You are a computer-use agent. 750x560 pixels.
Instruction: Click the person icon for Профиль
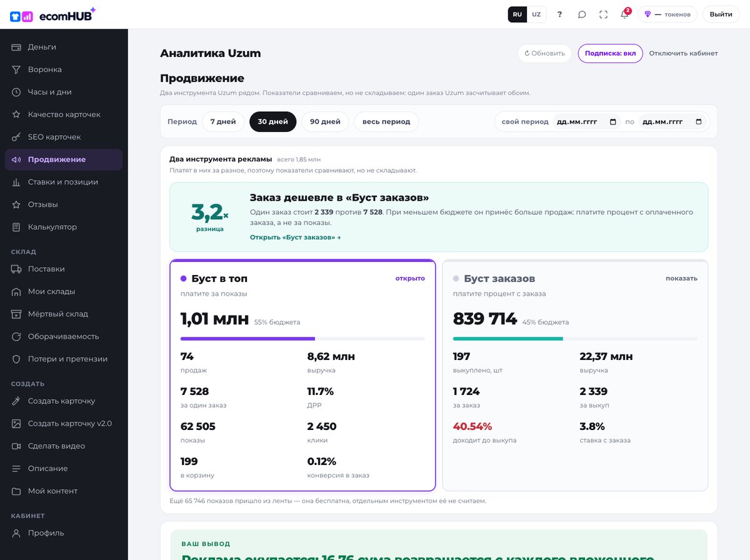pyautogui.click(x=16, y=533)
